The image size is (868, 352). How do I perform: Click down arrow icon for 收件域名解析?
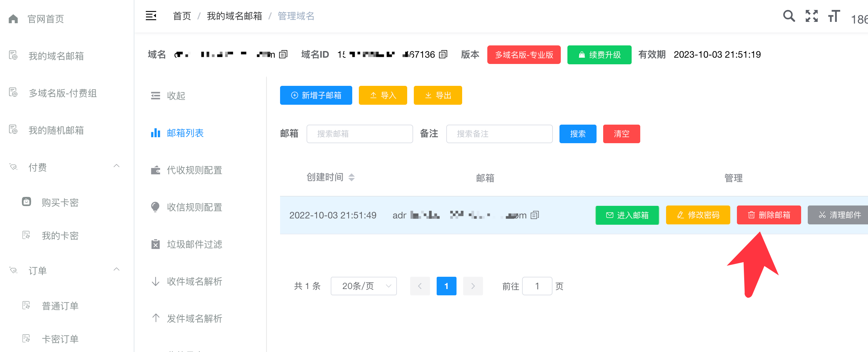coord(155,281)
